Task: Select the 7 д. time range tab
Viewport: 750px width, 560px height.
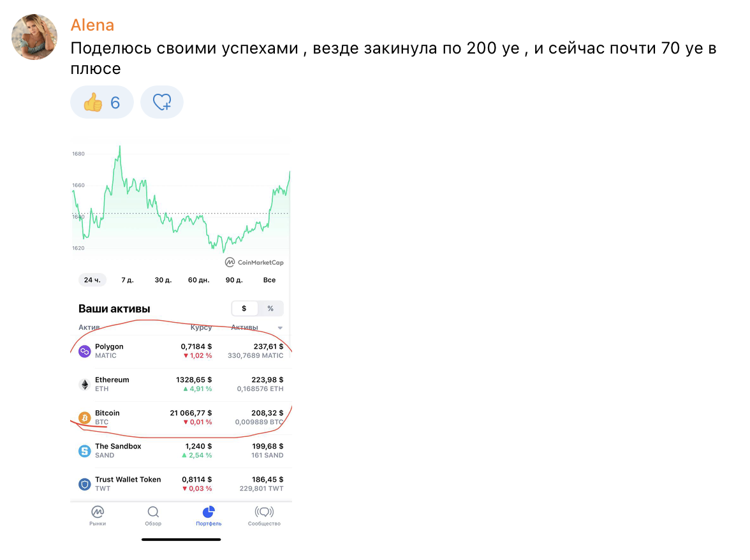Action: (x=128, y=280)
